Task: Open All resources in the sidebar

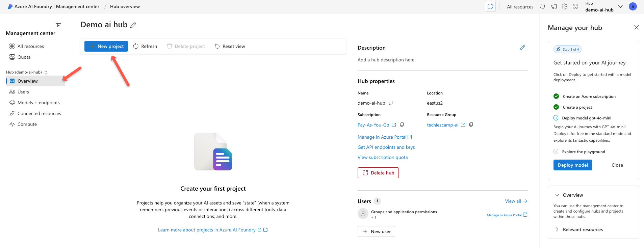Action: click(x=31, y=46)
